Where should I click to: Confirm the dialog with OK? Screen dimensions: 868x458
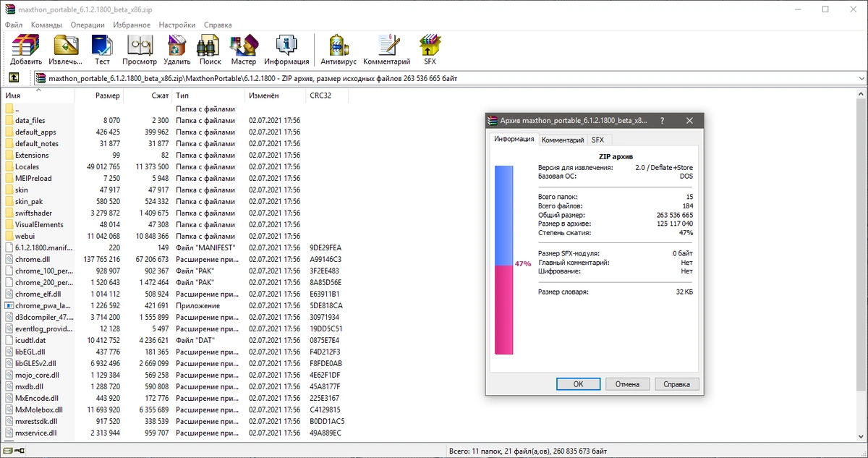pyautogui.click(x=578, y=384)
